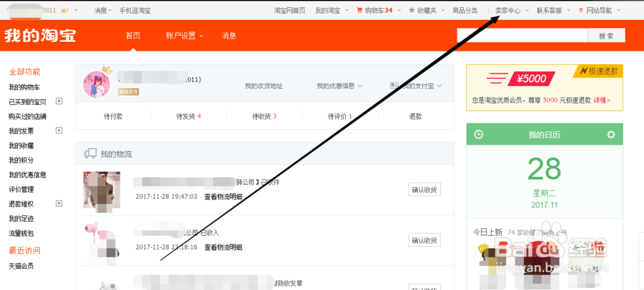This screenshot has height=290, width=644.
Task: Open 天猫会员 under recent visits
Action: (x=21, y=266)
